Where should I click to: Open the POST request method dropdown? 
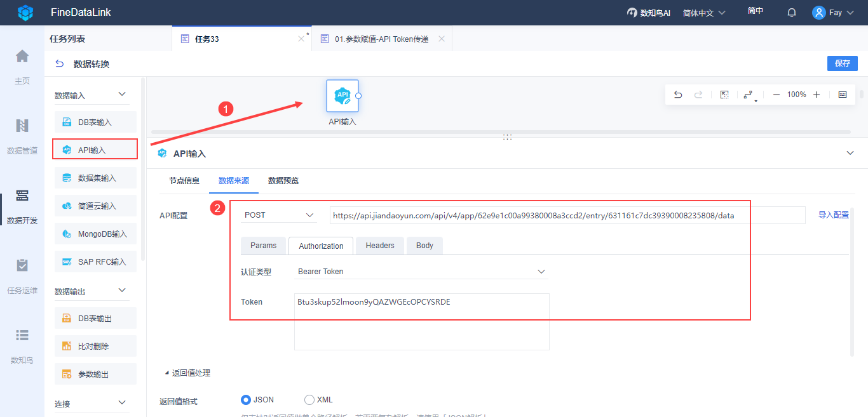279,215
